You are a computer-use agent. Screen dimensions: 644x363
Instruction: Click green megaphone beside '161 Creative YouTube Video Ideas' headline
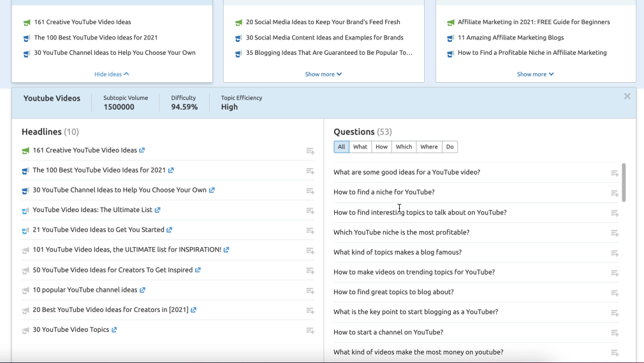[x=26, y=150]
